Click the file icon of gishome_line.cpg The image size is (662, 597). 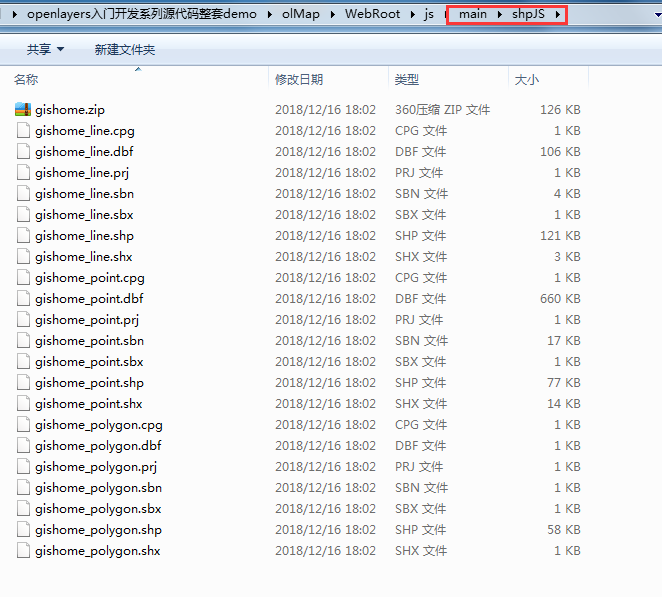coord(23,130)
